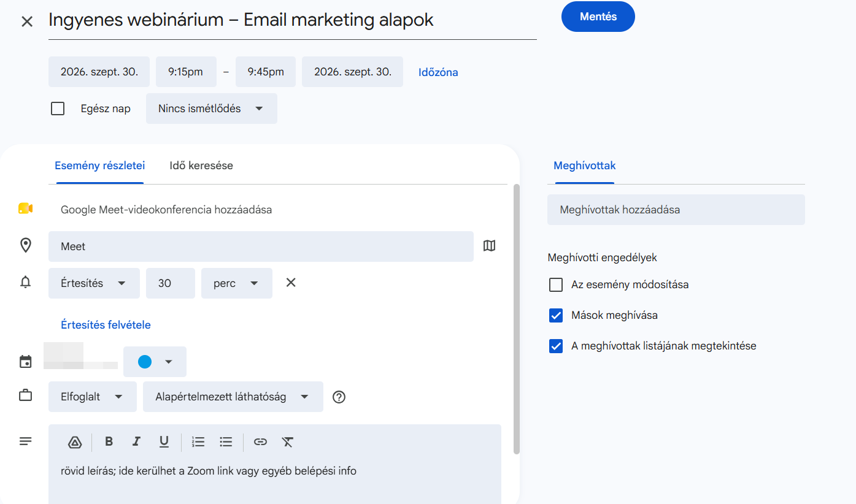This screenshot has height=504, width=856.
Task: Click the start date 2026. szept. 30.
Action: tap(99, 72)
